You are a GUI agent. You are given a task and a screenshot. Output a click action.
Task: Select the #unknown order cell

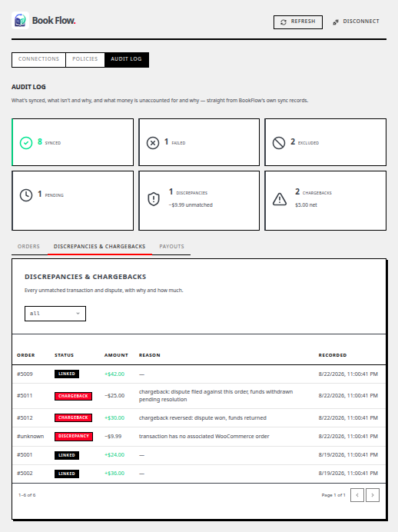click(x=31, y=437)
